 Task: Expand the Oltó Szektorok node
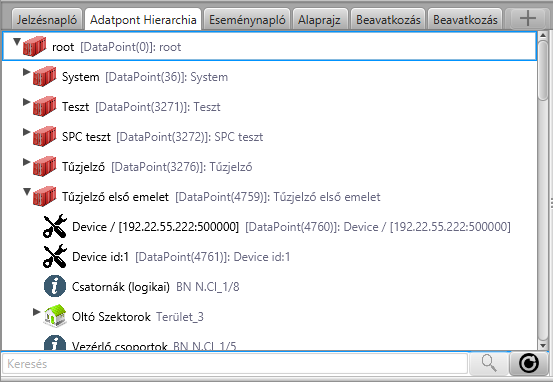pyautogui.click(x=36, y=312)
